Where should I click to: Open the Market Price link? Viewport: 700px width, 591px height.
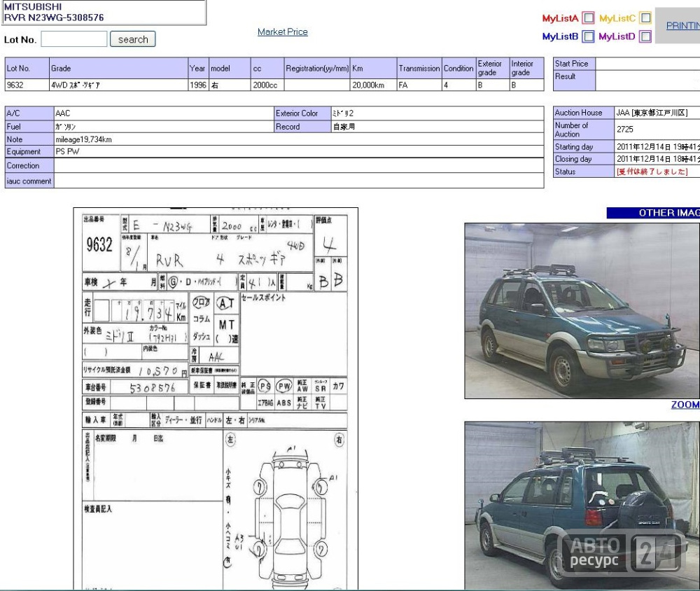[x=283, y=32]
